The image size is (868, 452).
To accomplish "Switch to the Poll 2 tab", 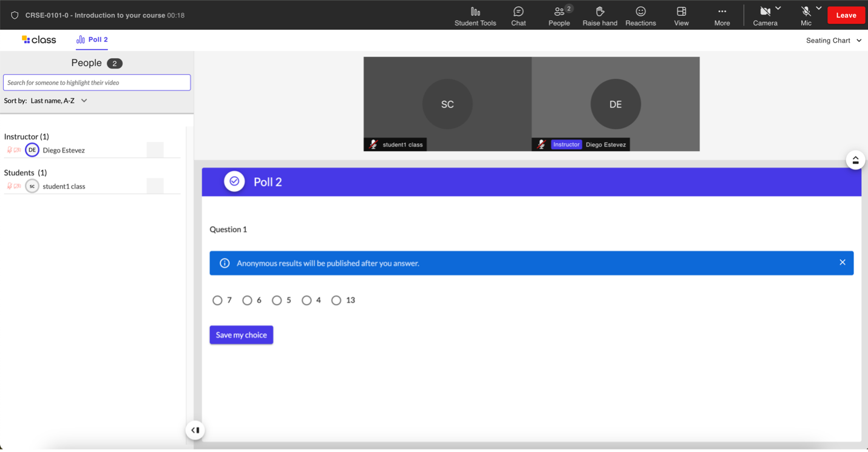I will tap(92, 39).
